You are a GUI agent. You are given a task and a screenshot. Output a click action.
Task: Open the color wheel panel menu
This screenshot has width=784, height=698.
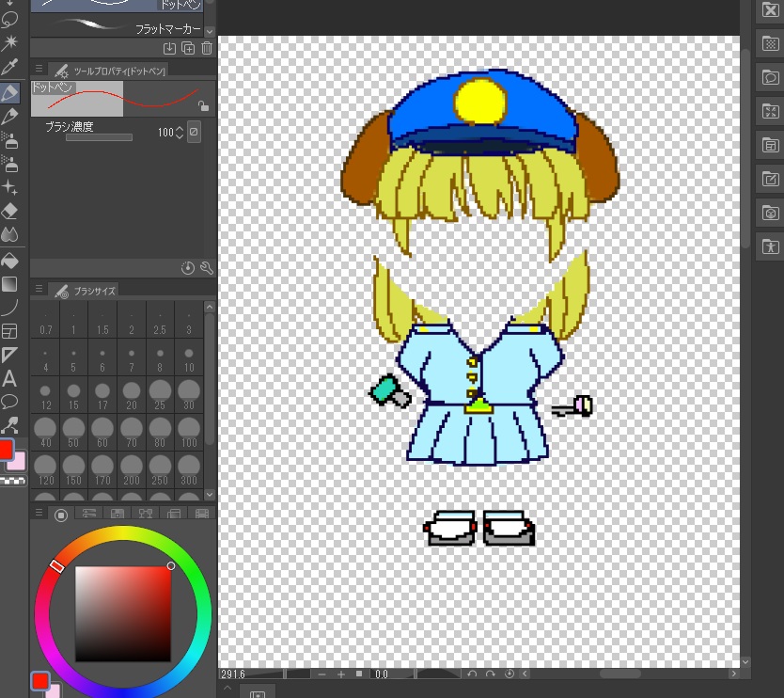coord(39,513)
